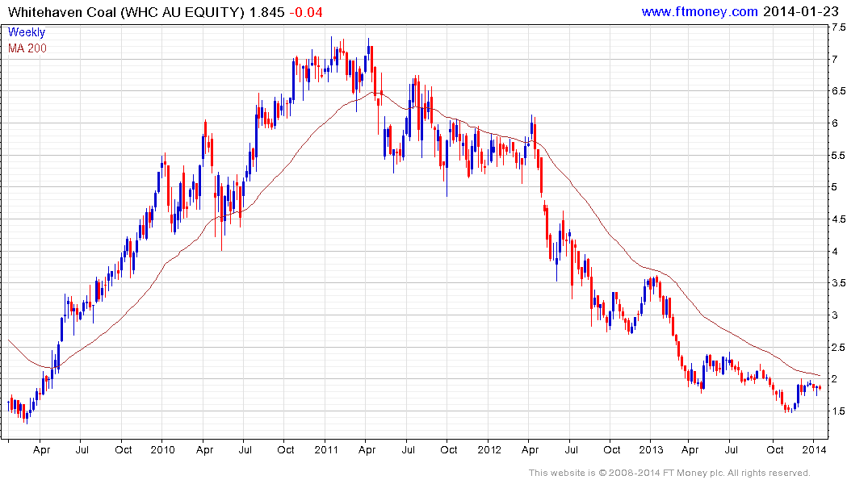Click the Apr label right after 2013
Screen dimensions: 868x484
tap(690, 450)
